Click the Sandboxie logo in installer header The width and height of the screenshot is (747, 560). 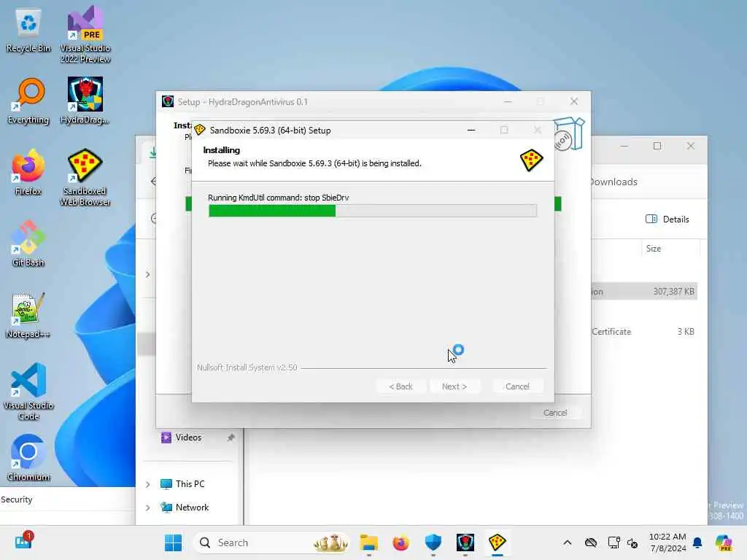[x=531, y=160]
